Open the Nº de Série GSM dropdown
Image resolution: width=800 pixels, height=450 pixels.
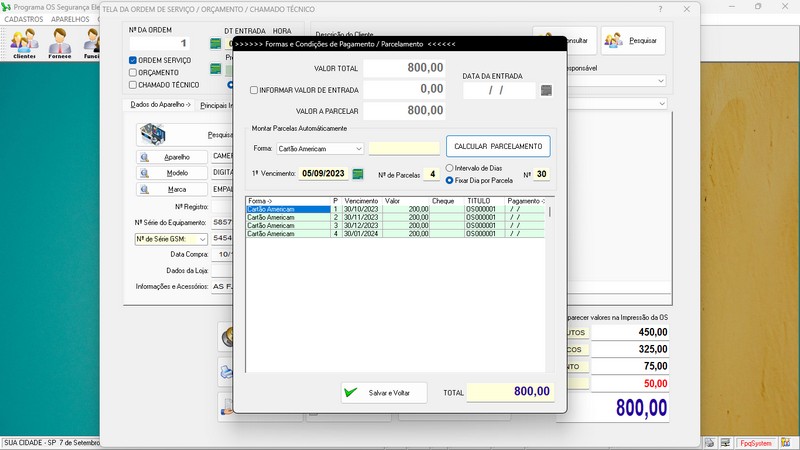pyautogui.click(x=202, y=239)
